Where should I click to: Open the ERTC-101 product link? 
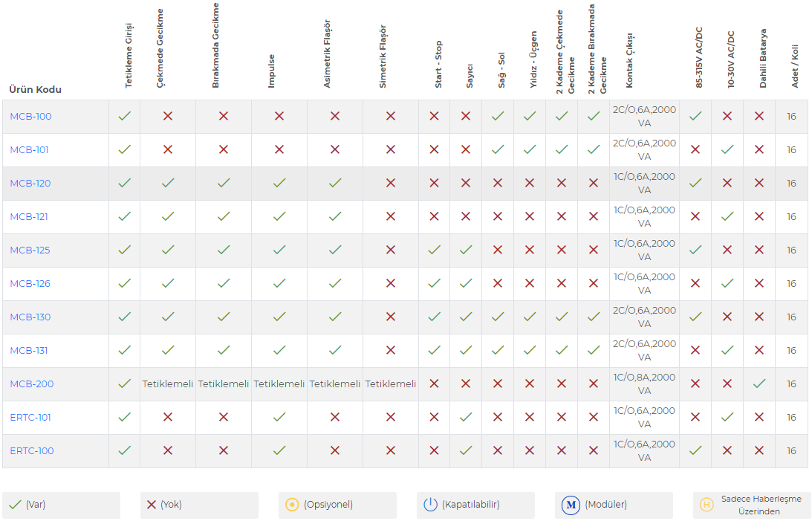click(30, 417)
